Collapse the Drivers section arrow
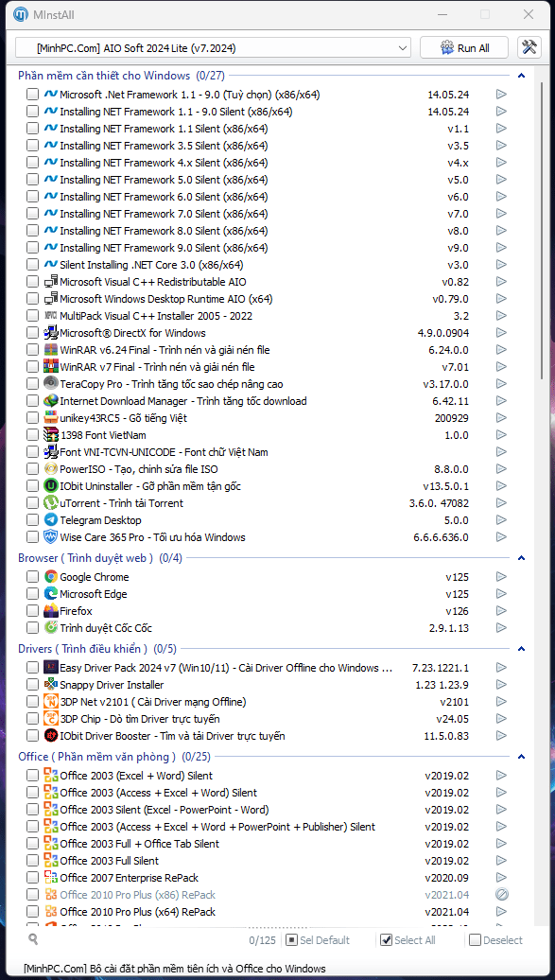The width and height of the screenshot is (555, 980). (x=521, y=649)
